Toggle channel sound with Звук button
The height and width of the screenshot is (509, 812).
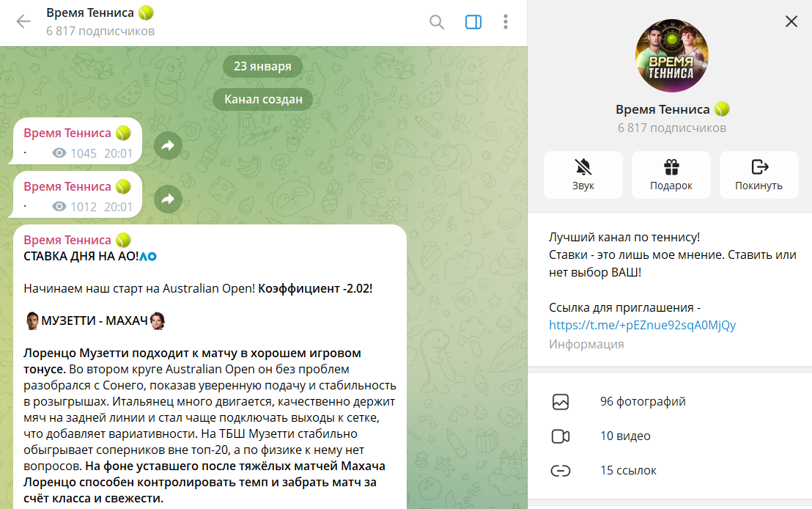click(x=583, y=175)
